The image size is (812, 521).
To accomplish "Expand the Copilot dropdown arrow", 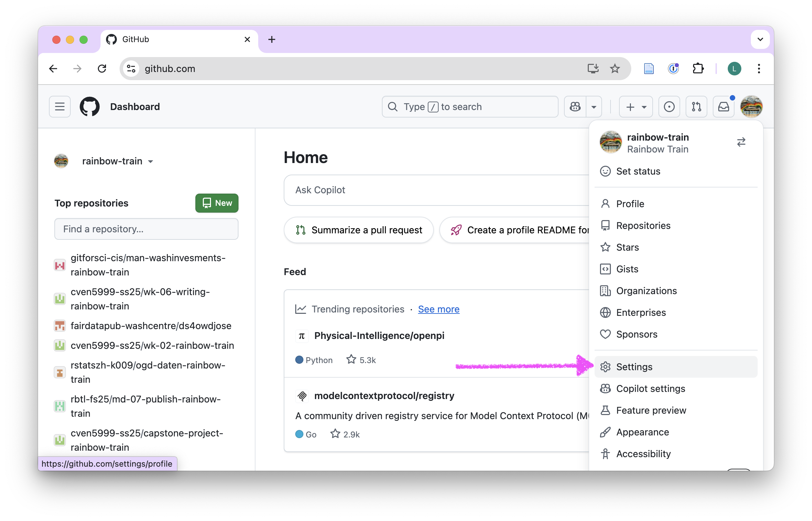I will click(x=594, y=107).
